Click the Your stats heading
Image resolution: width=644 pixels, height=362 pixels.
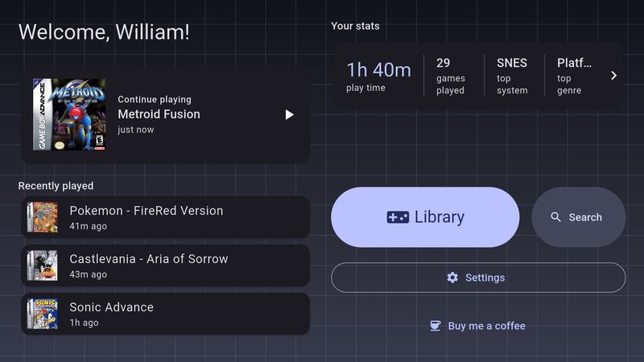pyautogui.click(x=355, y=26)
